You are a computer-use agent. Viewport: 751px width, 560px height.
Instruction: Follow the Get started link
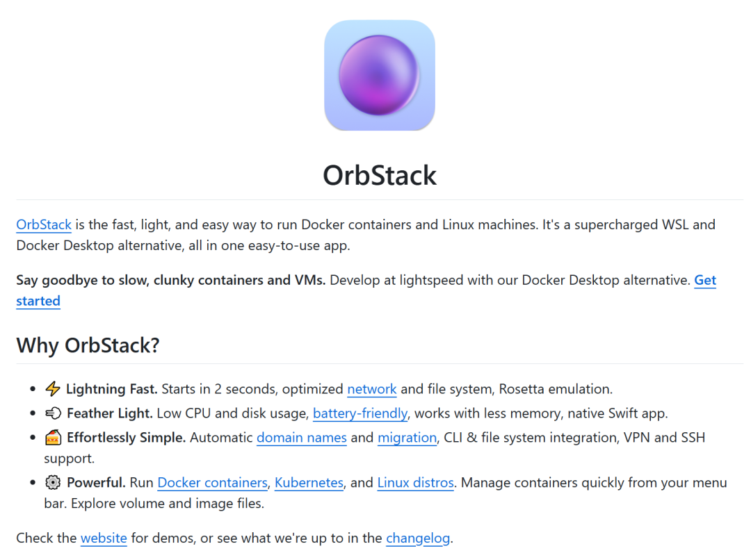[705, 280]
